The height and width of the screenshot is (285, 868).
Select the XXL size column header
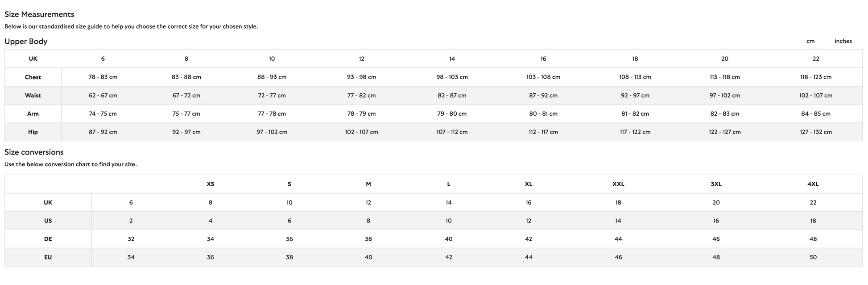tap(618, 184)
